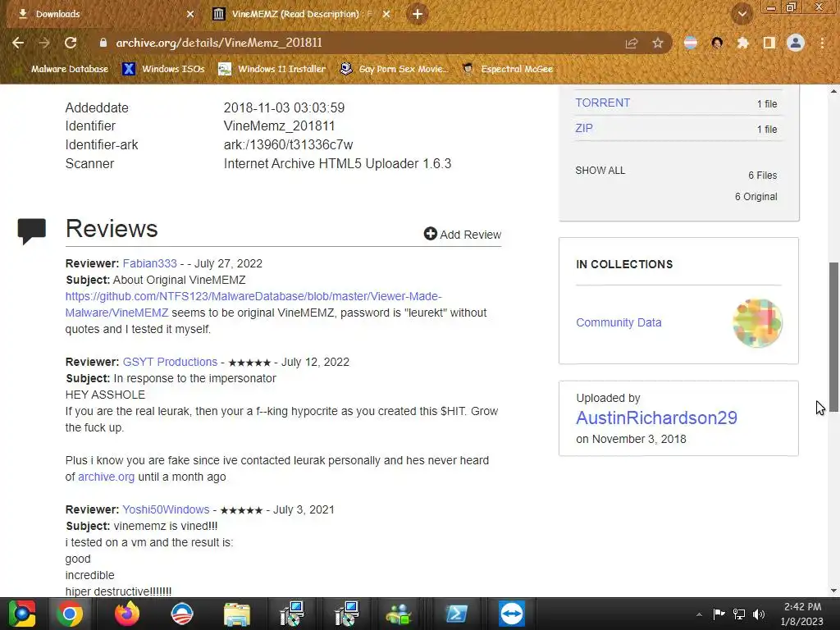Click the browser forward arrow
Screen dimensions: 840x630
(x=44, y=43)
